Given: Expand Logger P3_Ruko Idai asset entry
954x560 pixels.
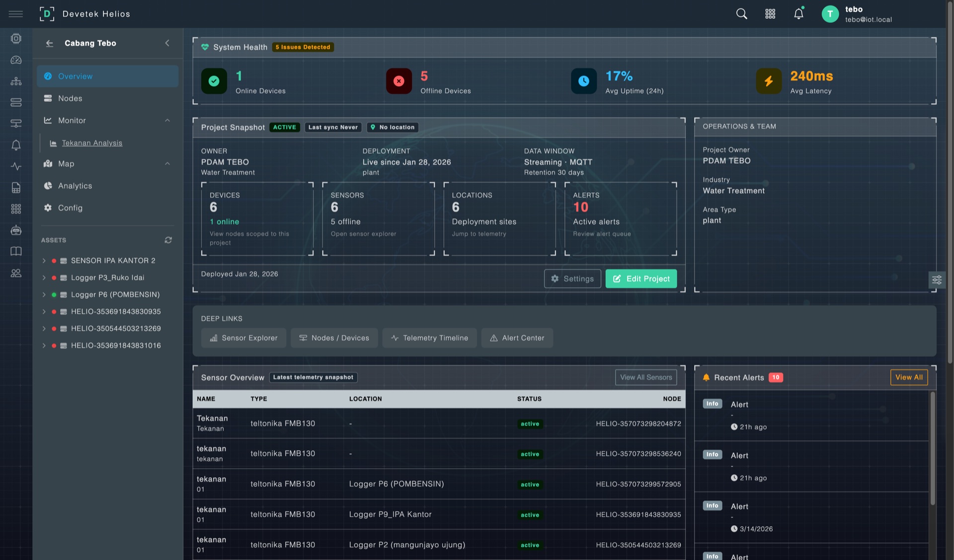Looking at the screenshot, I should 44,278.
